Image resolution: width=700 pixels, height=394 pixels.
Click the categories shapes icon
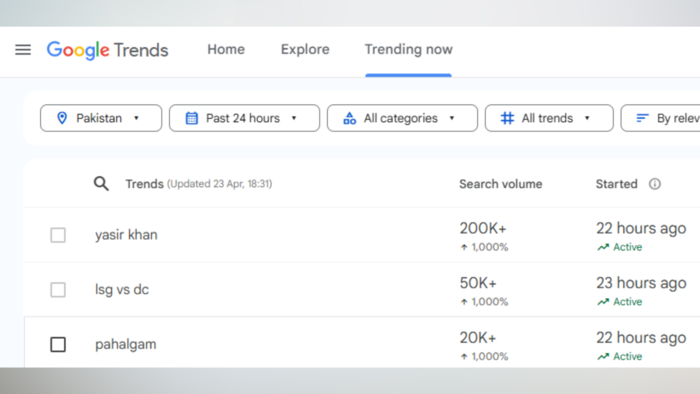coord(350,118)
